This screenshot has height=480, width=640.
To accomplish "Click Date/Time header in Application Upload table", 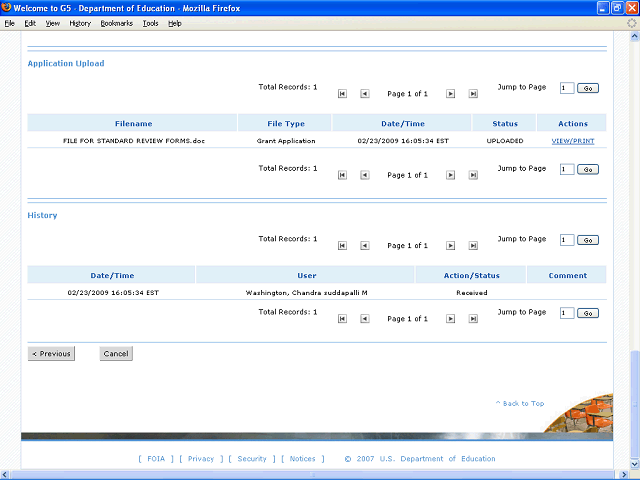I will point(402,123).
